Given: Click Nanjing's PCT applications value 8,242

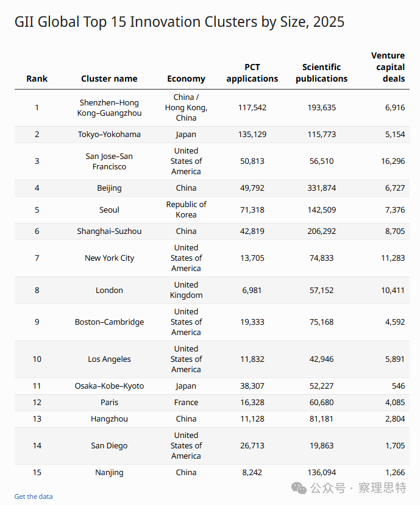Looking at the screenshot, I should [252, 472].
